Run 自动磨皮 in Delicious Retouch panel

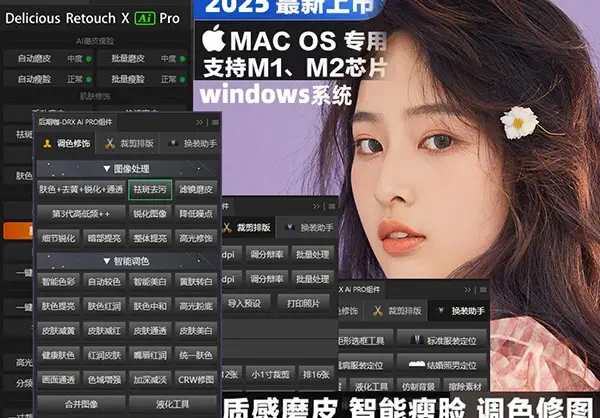click(x=34, y=59)
